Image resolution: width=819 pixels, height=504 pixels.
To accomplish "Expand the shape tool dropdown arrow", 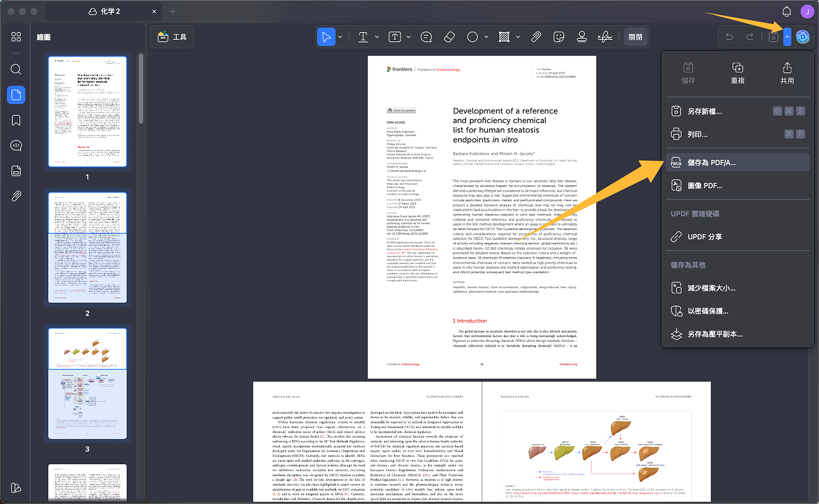I will (x=486, y=37).
